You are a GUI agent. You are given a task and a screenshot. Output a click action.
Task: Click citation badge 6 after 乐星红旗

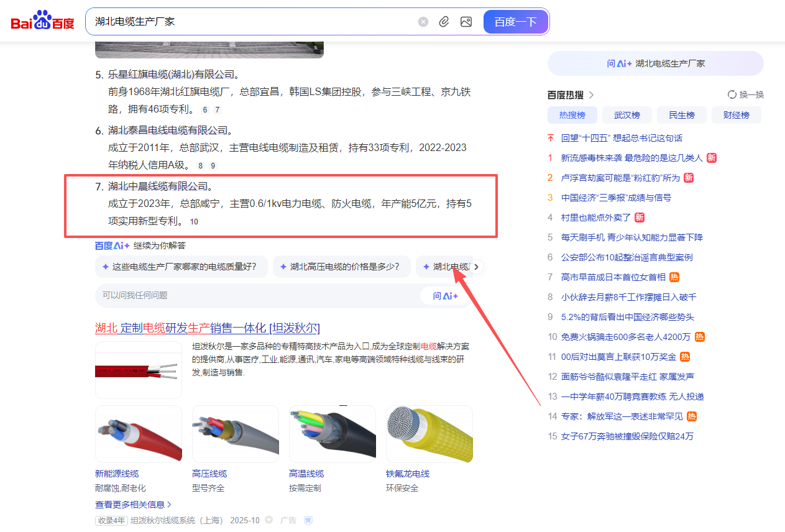pyautogui.click(x=205, y=110)
